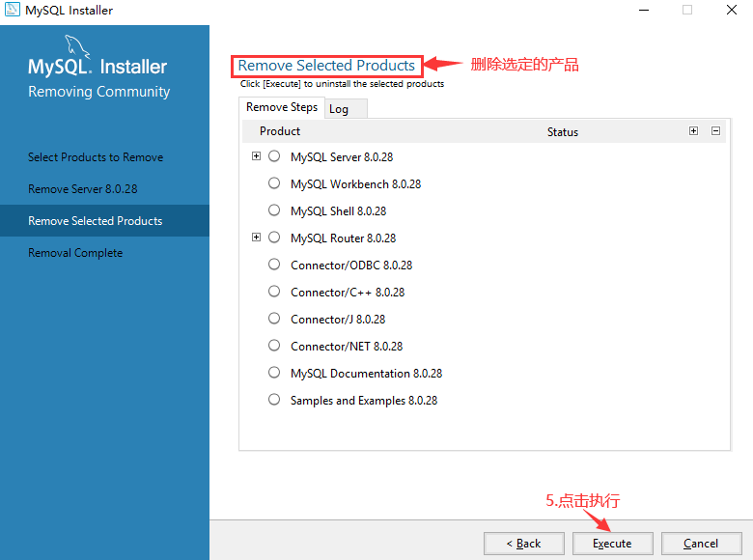This screenshot has width=753, height=560.
Task: Close the MySQL Installer window
Action: pos(732,10)
